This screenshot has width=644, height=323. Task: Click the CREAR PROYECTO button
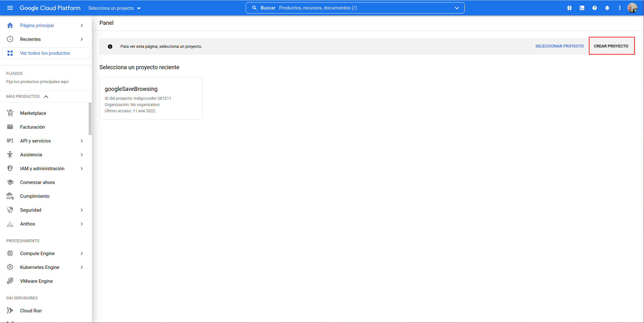[611, 46]
